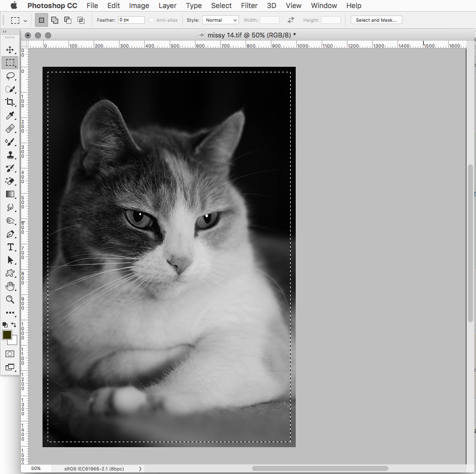Viewport: 476px width, 474px height.
Task: Click the sRGB IEC61966-2.1 status text
Action: click(x=94, y=469)
